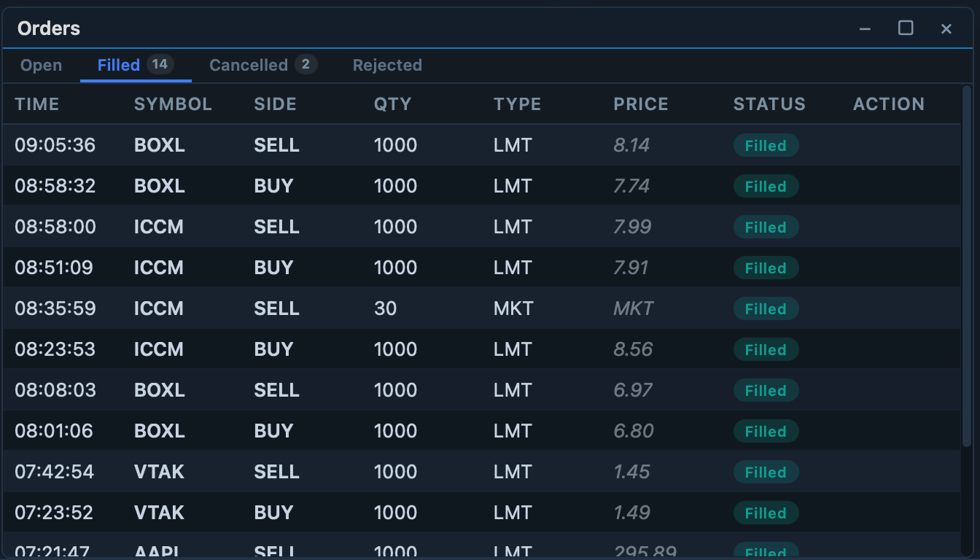The width and height of the screenshot is (980, 560).
Task: Open the Cancelled tab
Action: pyautogui.click(x=263, y=65)
